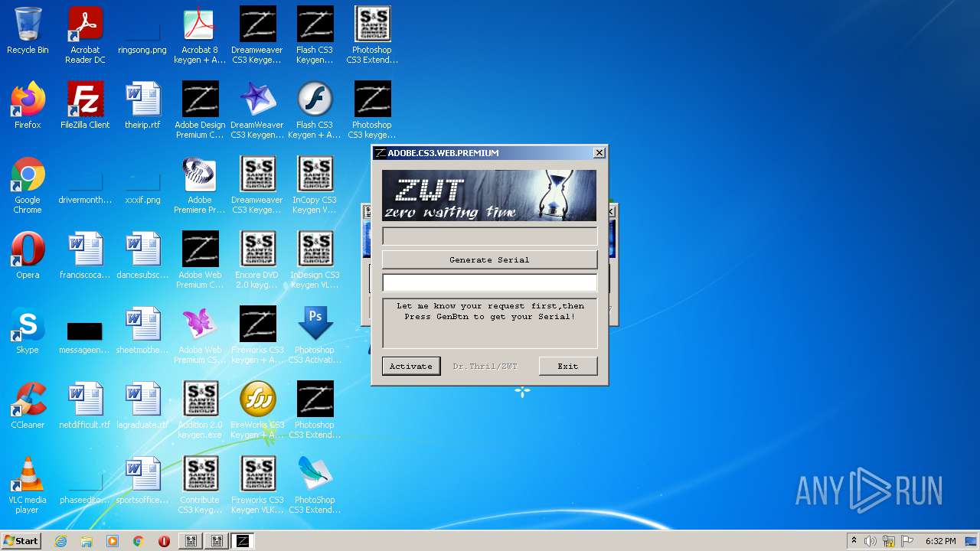Select the Adobe Design Premium keygen icon

[x=200, y=110]
